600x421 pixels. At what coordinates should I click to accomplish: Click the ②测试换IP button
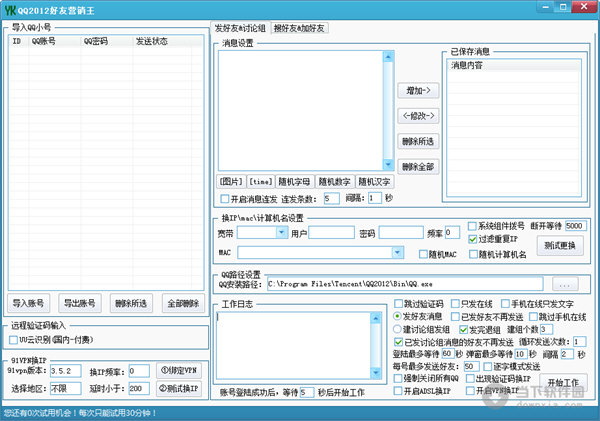tap(179, 388)
